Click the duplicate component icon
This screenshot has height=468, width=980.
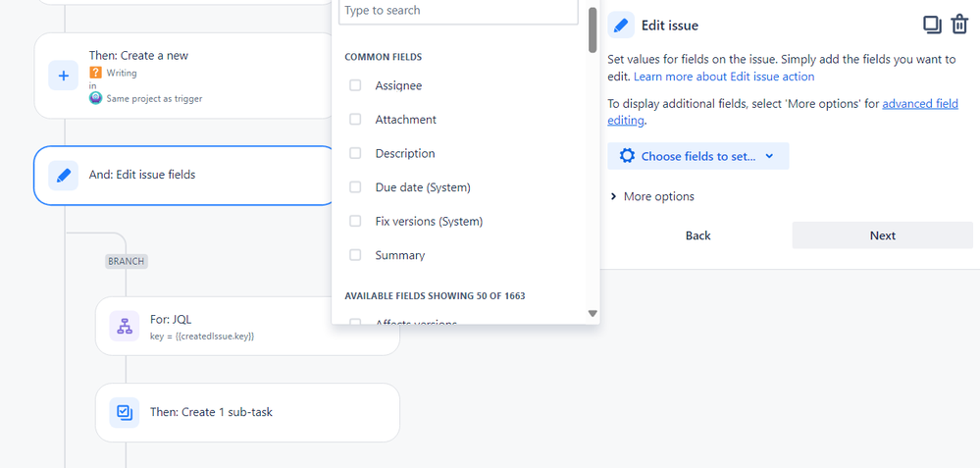click(x=932, y=25)
